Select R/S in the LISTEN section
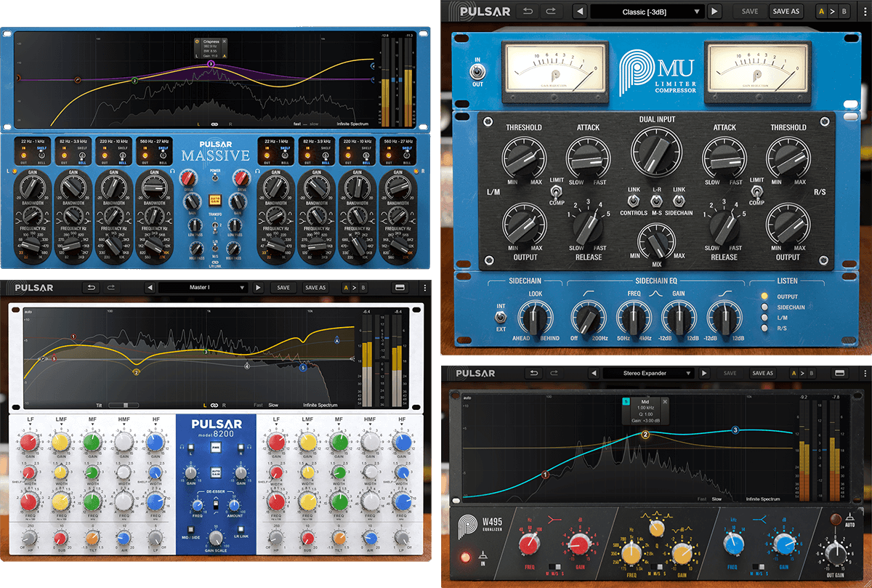 (764, 329)
